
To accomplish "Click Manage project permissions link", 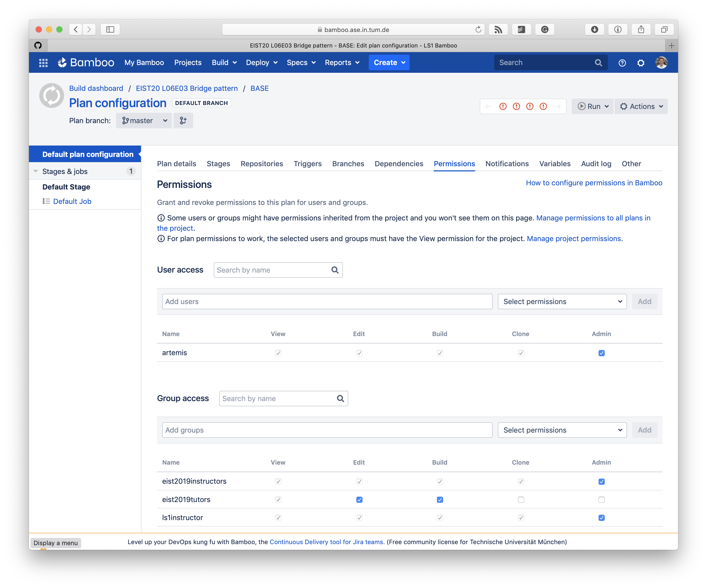I will point(574,239).
